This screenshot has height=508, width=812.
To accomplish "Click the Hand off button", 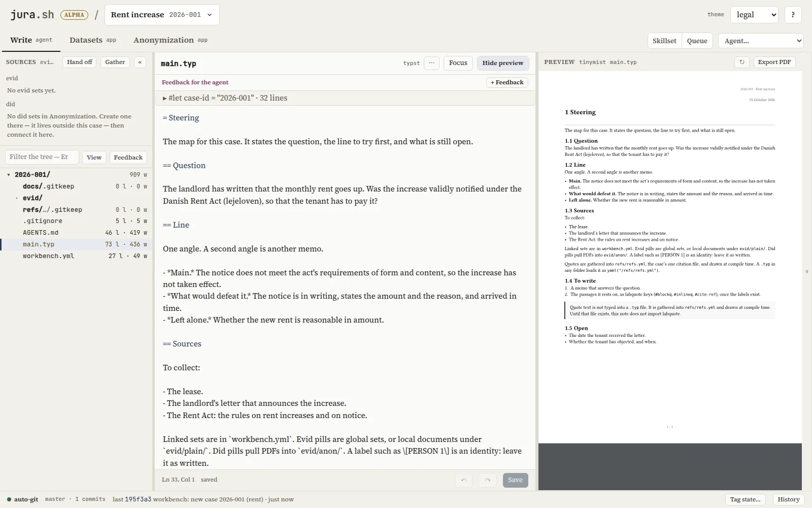I will pos(80,62).
